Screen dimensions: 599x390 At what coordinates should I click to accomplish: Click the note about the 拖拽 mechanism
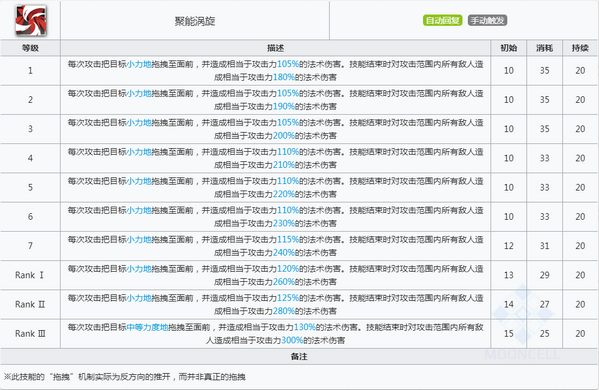point(125,377)
